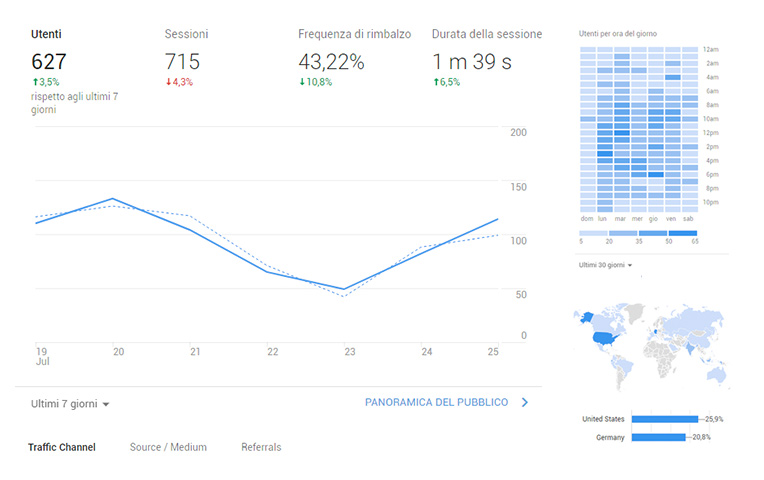
Task: Open the Referrals tab
Action: pyautogui.click(x=261, y=447)
